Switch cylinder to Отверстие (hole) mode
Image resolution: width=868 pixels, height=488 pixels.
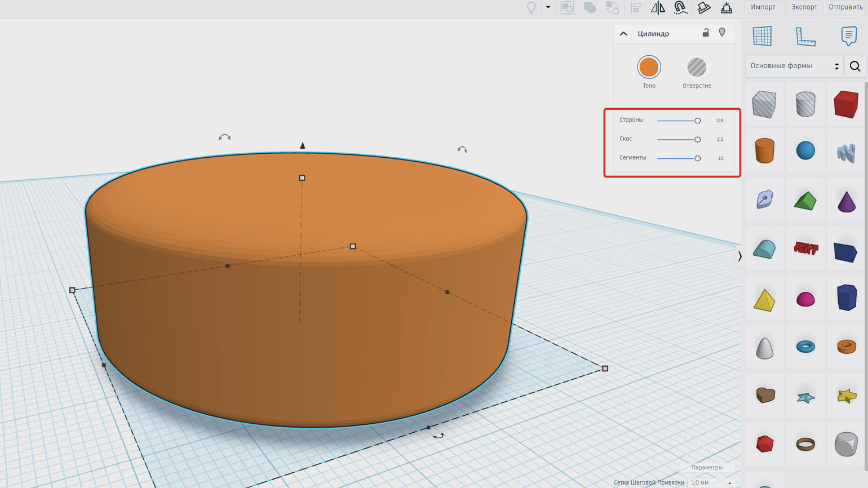pos(697,67)
